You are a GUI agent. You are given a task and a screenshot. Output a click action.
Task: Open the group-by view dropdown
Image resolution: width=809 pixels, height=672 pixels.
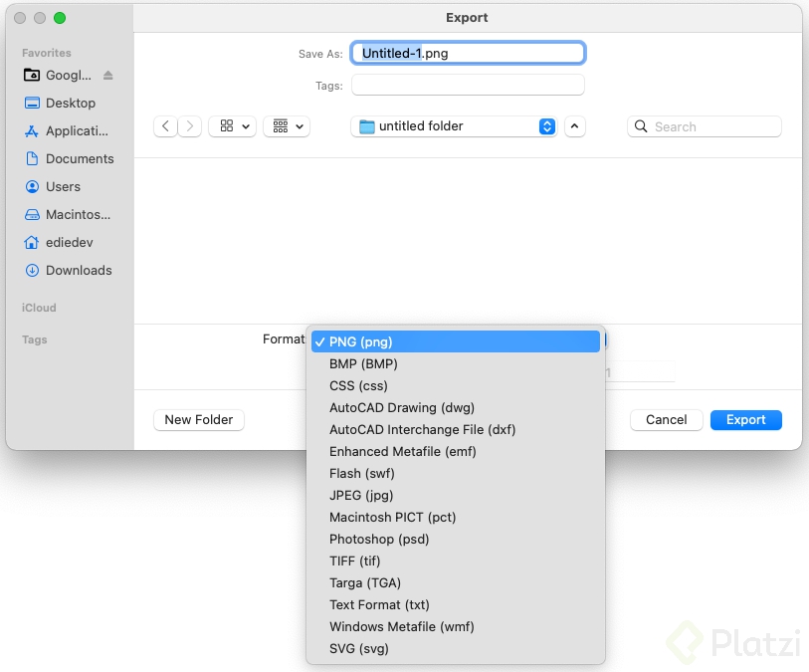(x=287, y=126)
